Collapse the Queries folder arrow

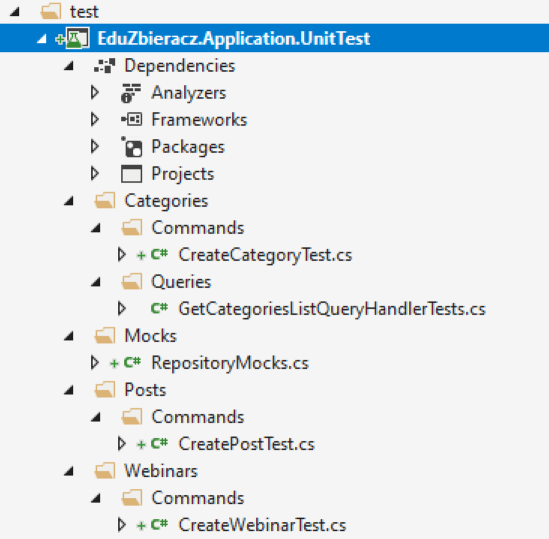[x=96, y=282]
